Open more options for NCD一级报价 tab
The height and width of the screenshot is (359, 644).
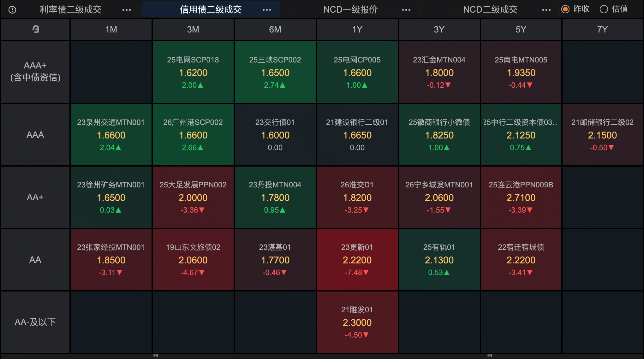(x=406, y=10)
